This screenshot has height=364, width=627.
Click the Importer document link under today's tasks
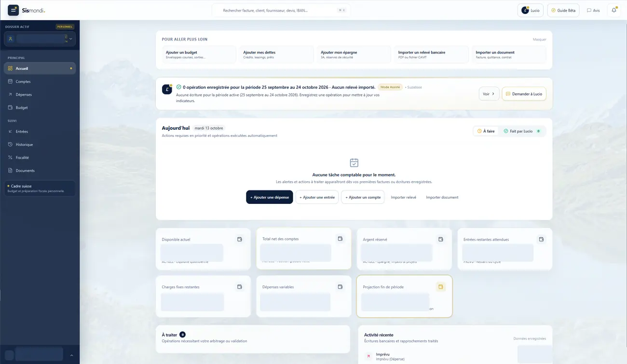[442, 197]
